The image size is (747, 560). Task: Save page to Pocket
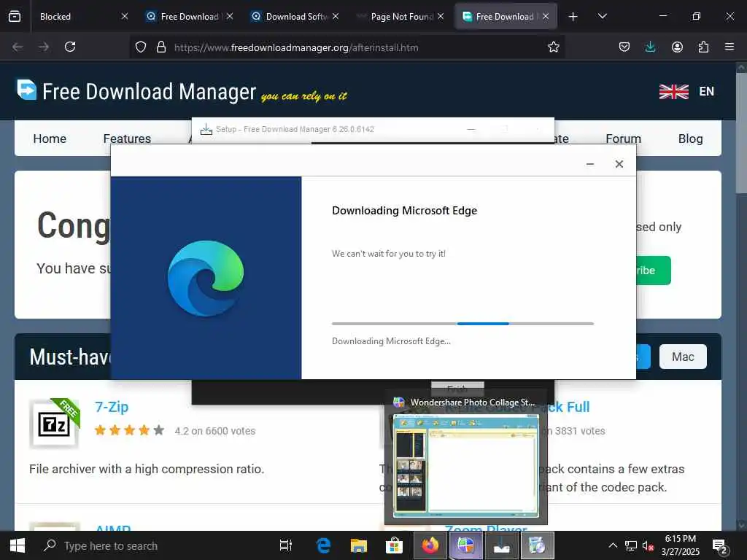click(624, 47)
